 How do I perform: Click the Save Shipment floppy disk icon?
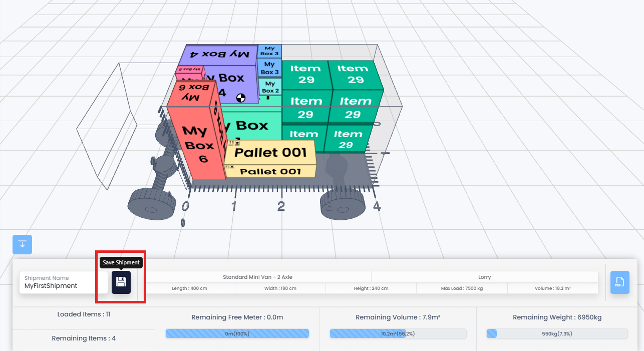pyautogui.click(x=121, y=282)
